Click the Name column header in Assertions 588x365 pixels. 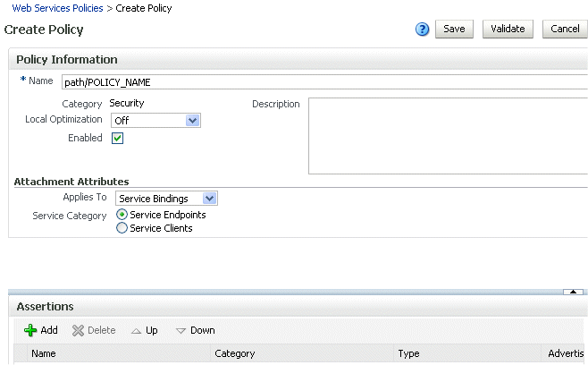[x=119, y=353]
